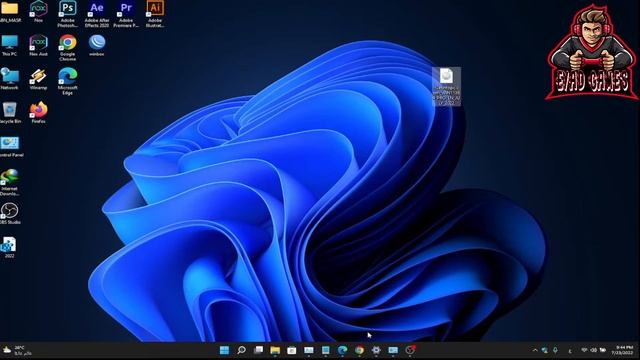Open taskbar Search magnifier
Image resolution: width=640 pixels, height=360 pixels.
pyautogui.click(x=241, y=350)
